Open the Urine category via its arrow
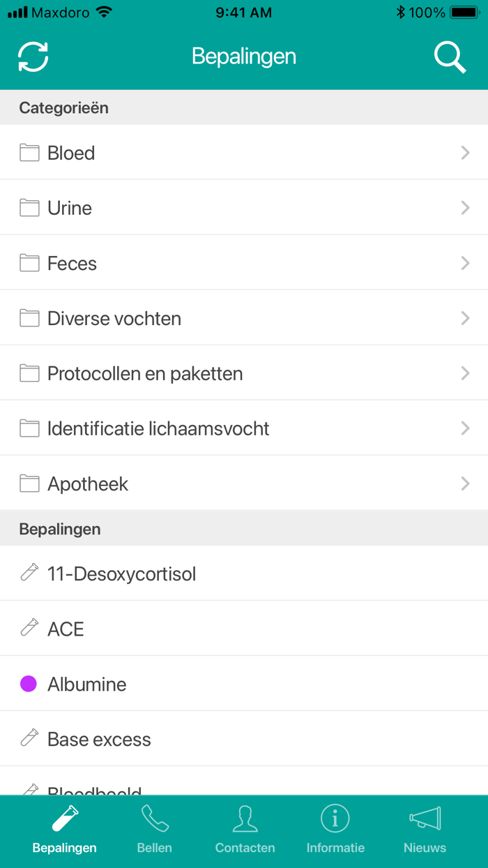The width and height of the screenshot is (488, 868). coord(465,207)
